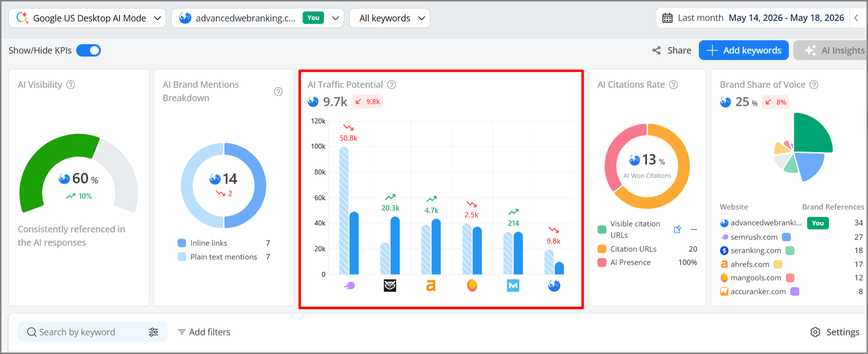The image size is (868, 354).
Task: Open the help icon next to AI Traffic Potential
Action: click(x=392, y=85)
